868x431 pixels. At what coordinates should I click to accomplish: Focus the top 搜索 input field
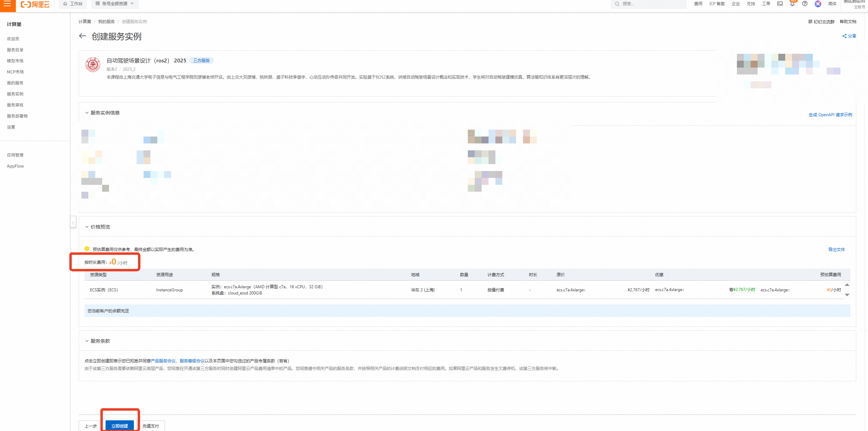[x=649, y=4]
